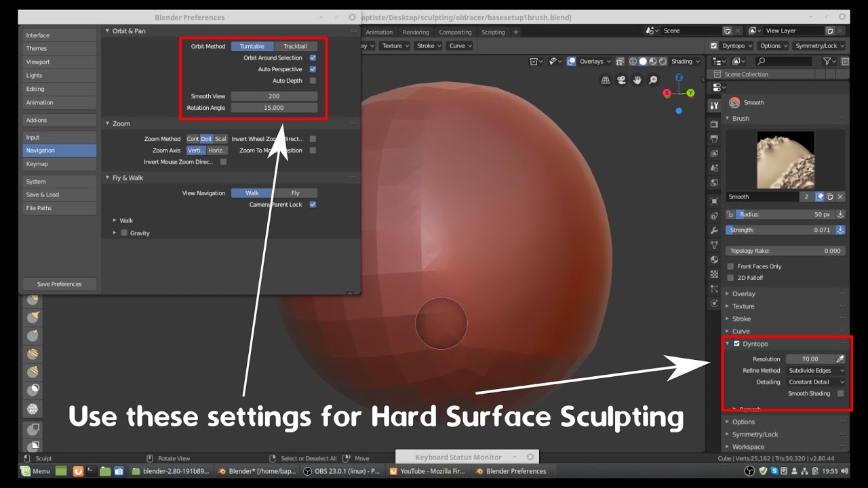
Task: Click the pan view hand icon
Action: click(x=637, y=80)
